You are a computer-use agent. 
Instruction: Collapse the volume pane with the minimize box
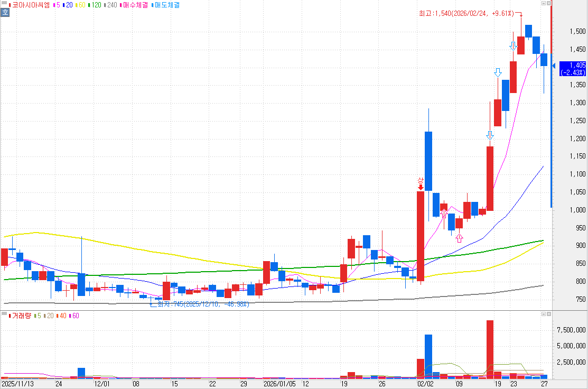(543, 314)
